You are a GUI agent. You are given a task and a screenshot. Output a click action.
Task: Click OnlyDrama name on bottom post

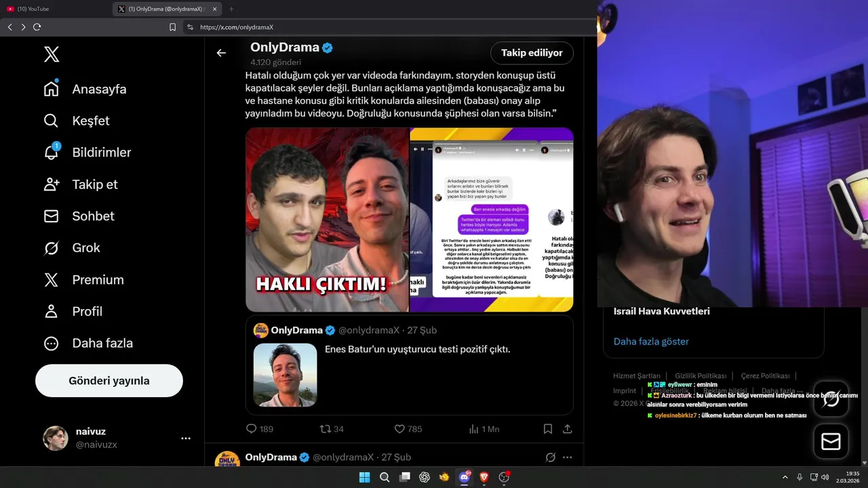point(271,457)
